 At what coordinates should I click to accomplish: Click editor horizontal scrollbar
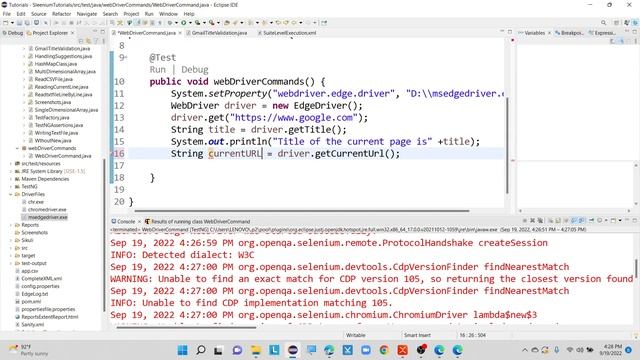pos(302,211)
